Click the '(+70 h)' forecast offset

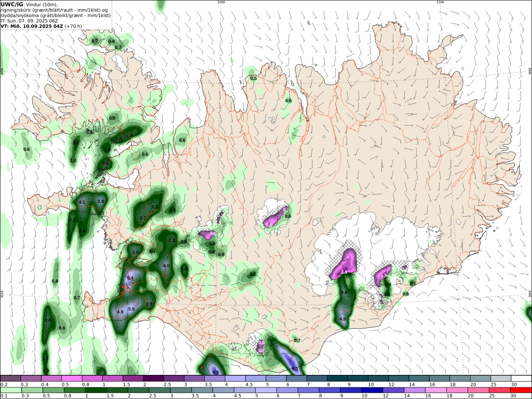(73, 26)
